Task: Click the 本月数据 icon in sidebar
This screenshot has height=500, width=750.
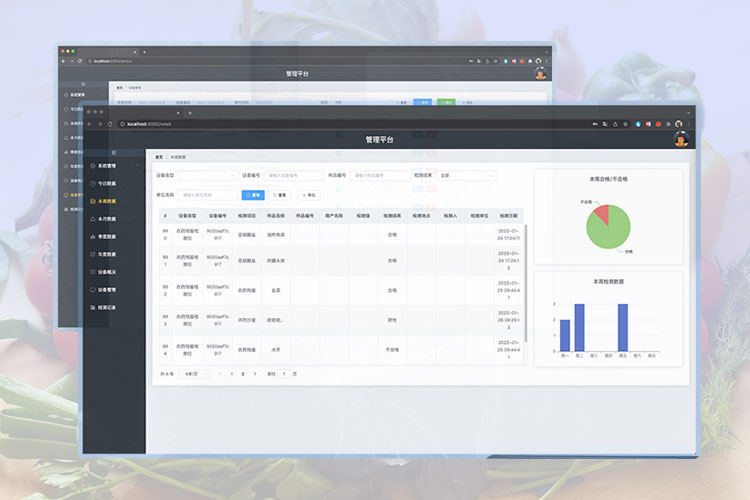Action: coord(93,219)
